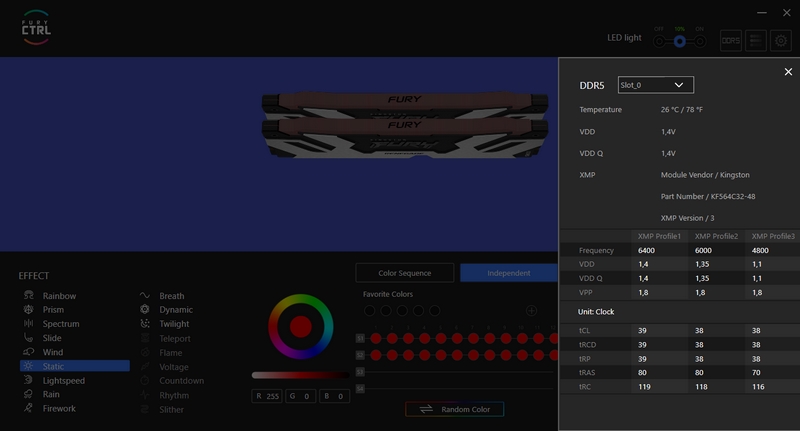Select the Slide effect icon

pos(29,338)
